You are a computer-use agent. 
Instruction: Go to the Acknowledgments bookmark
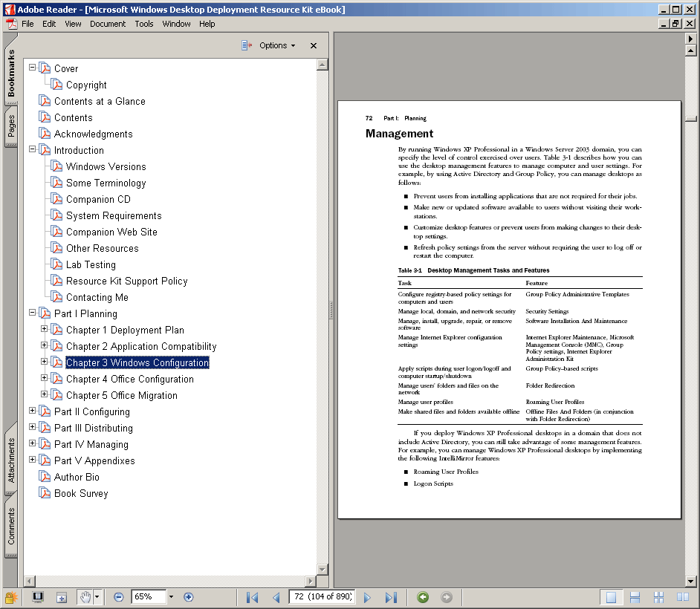(94, 134)
